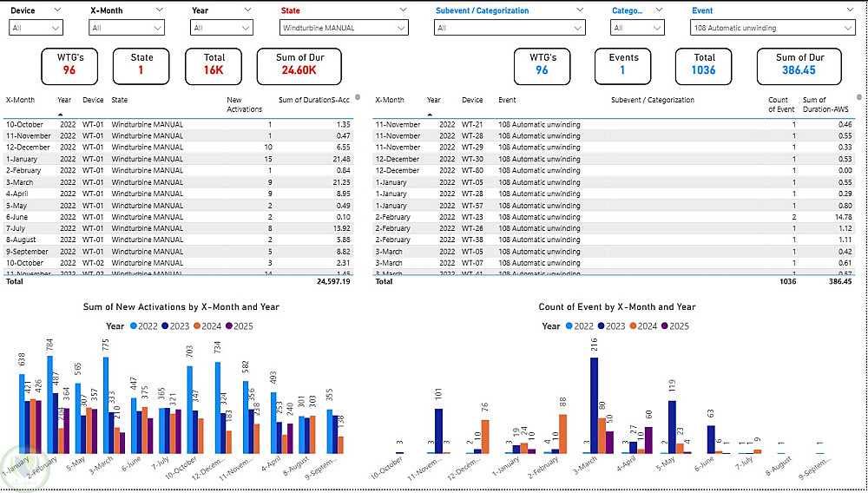Click the red WTG's 96 card

[x=69, y=66]
